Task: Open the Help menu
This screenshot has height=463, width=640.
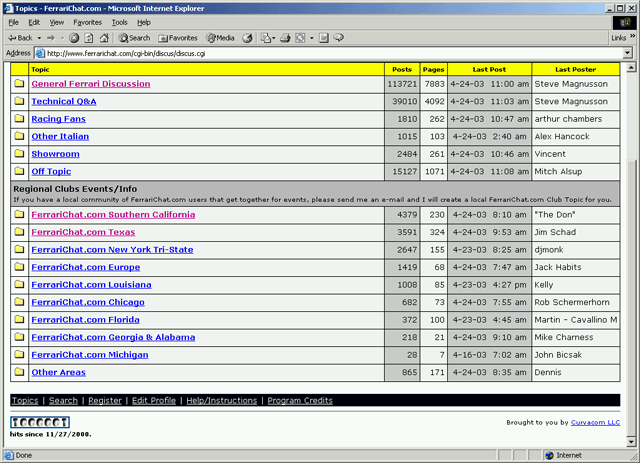Action: pyautogui.click(x=144, y=22)
